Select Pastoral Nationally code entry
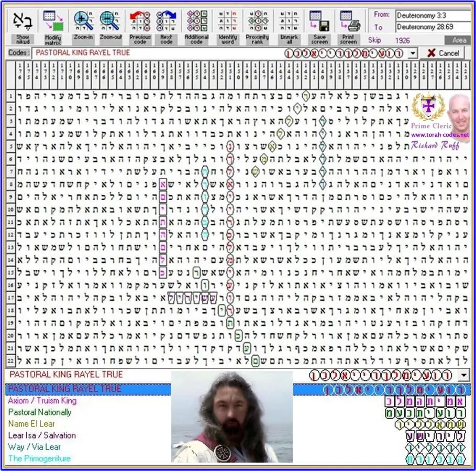Screen dimensions: 476x471 pos(40,412)
